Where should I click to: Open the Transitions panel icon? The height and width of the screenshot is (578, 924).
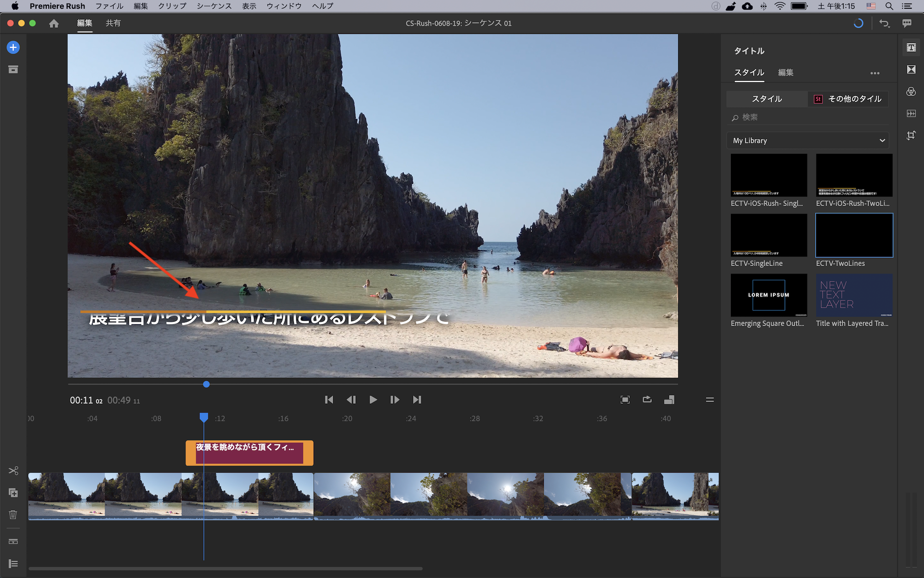(x=911, y=69)
